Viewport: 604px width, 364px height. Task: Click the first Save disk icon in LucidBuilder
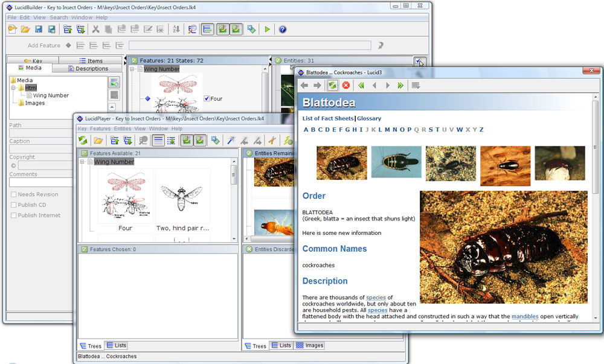pos(39,29)
